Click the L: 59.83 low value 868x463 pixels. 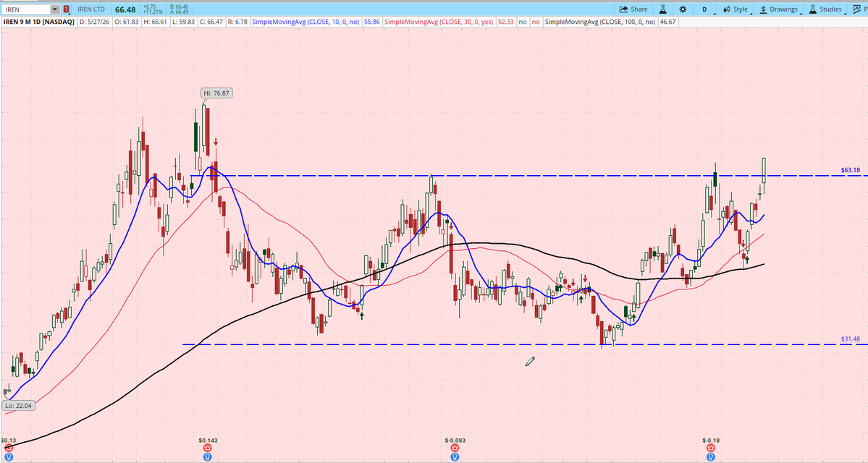(x=183, y=22)
